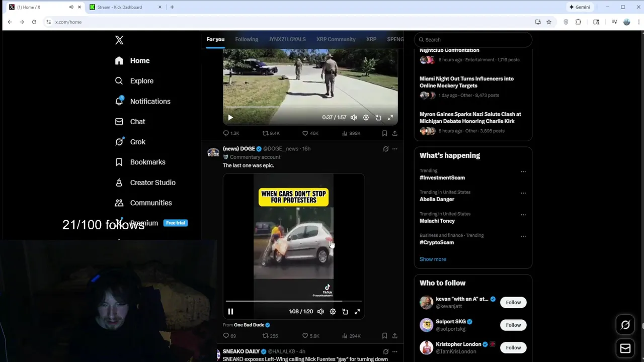
Task: Follow Kristopher London account
Action: (513, 348)
